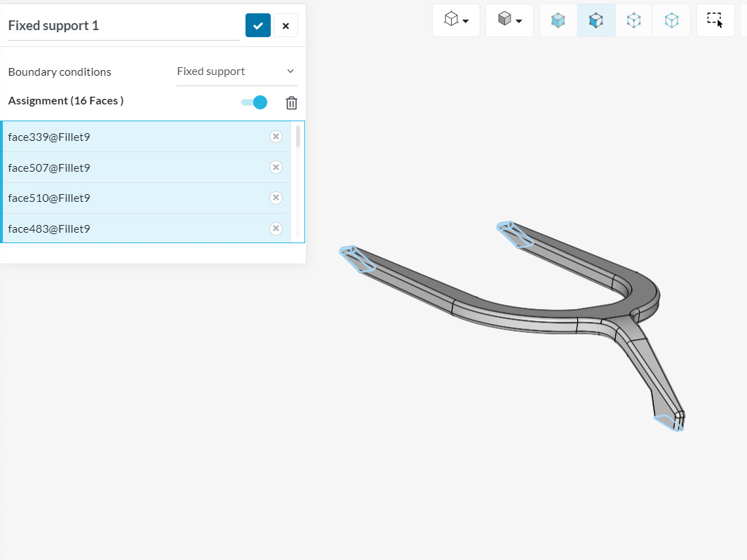Activate node selection mode icon
This screenshot has width=747, height=560.
[671, 20]
